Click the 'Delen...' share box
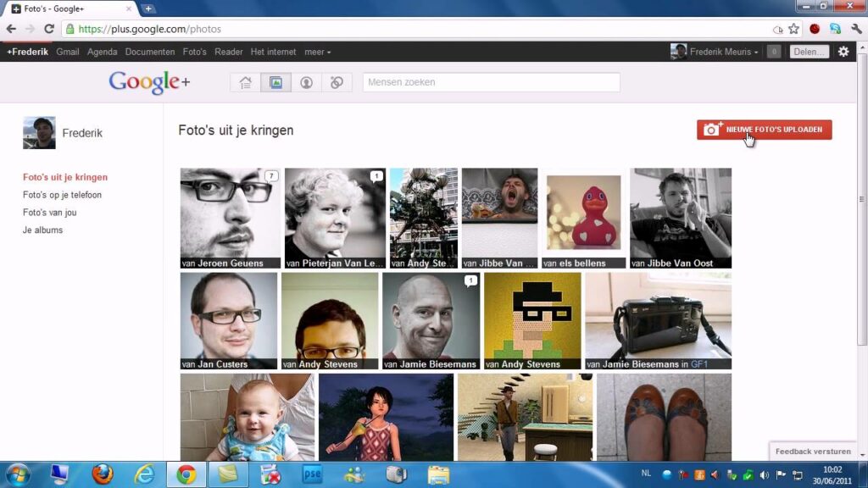Viewport: 868px width, 488px height. [809, 52]
